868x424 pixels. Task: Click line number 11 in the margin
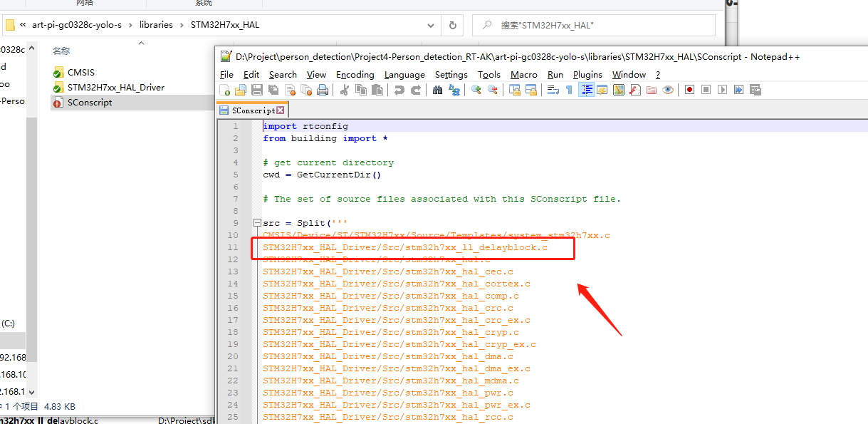point(233,247)
